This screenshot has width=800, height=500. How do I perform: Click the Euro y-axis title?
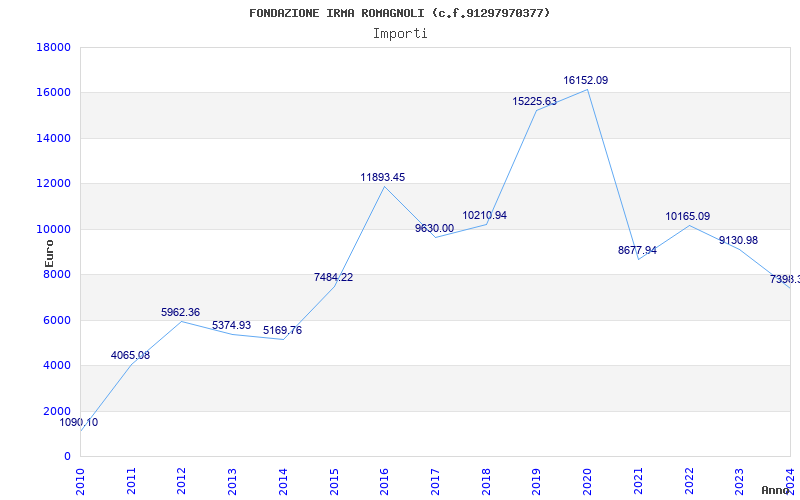pos(49,254)
